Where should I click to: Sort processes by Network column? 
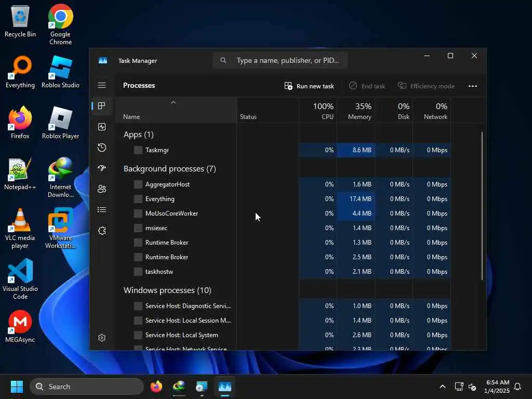432,111
